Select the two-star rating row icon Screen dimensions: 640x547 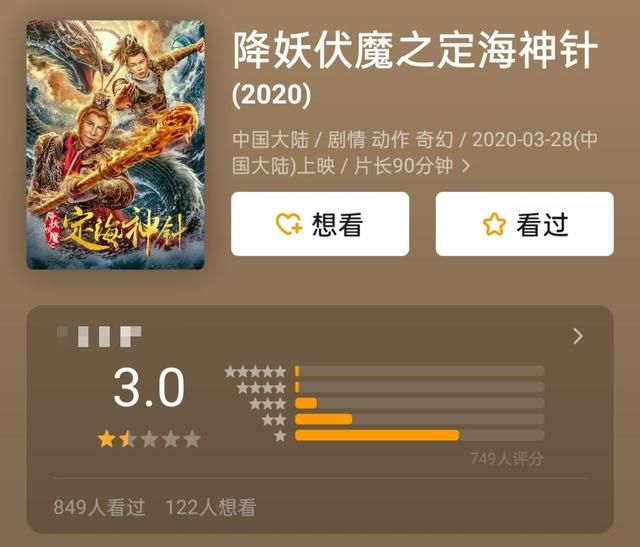[274, 420]
